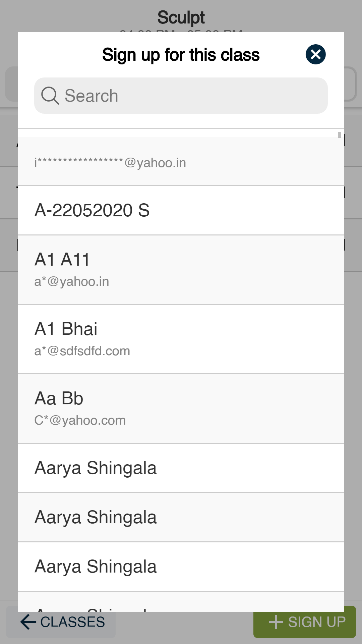362x644 pixels.
Task: Click the C*@yahoo.com email text
Action: pyautogui.click(x=80, y=420)
